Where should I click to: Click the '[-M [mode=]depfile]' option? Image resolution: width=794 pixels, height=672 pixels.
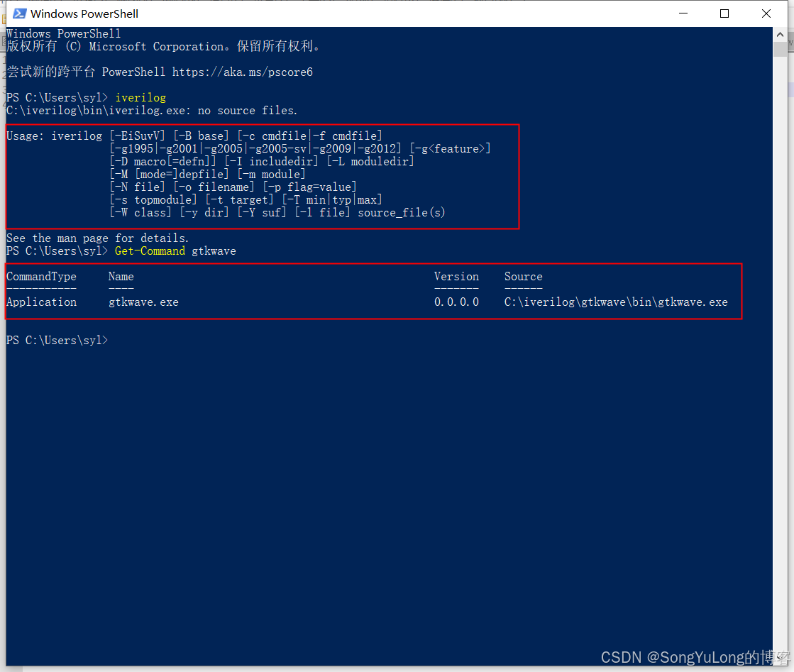point(169,174)
